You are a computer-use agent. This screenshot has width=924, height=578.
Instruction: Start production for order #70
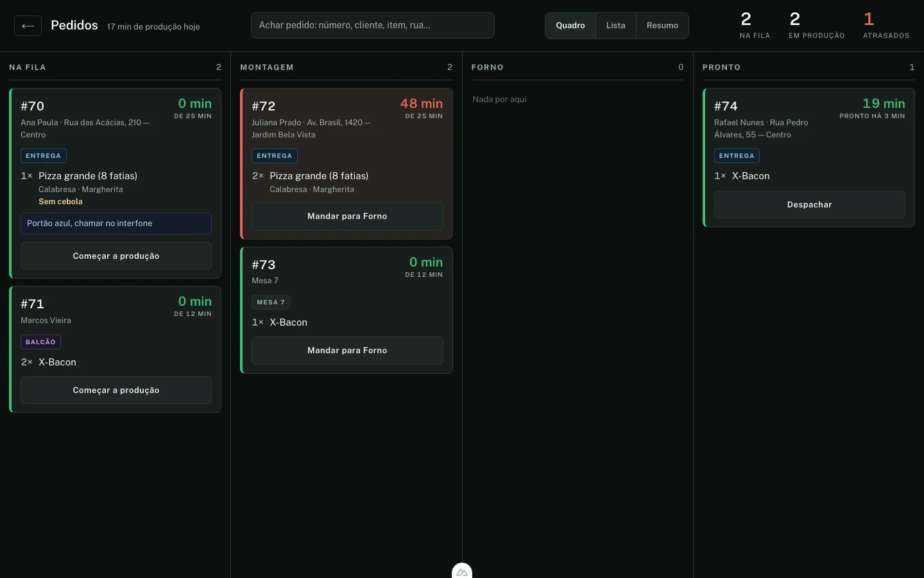click(x=116, y=256)
